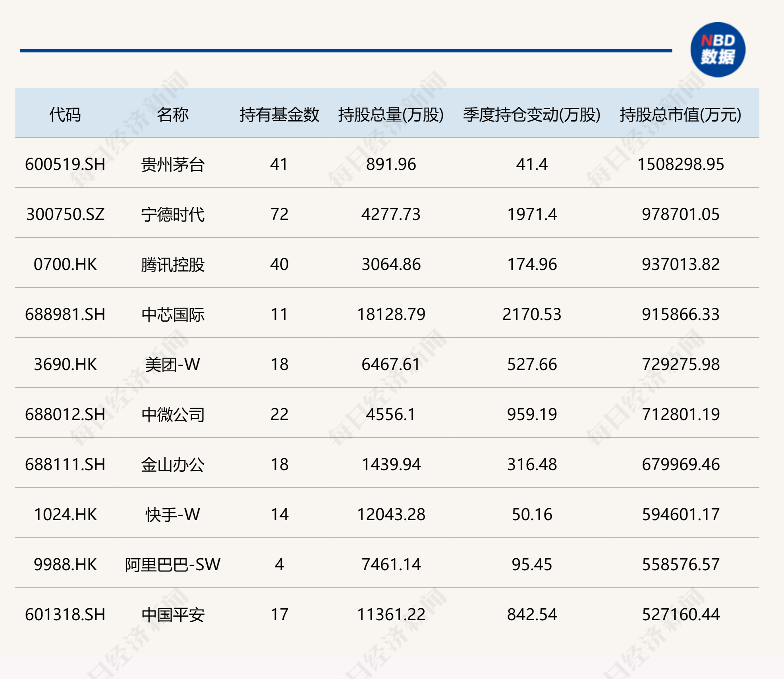
Task: Select the 宁德时代 name cell
Action: [173, 215]
